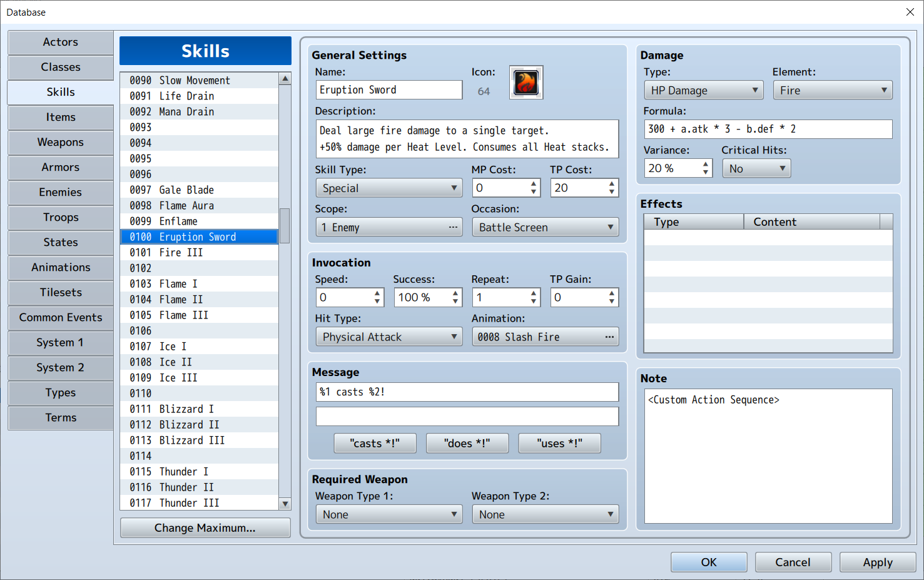
Task: Change the Eruption Sword skill icon
Action: click(525, 82)
